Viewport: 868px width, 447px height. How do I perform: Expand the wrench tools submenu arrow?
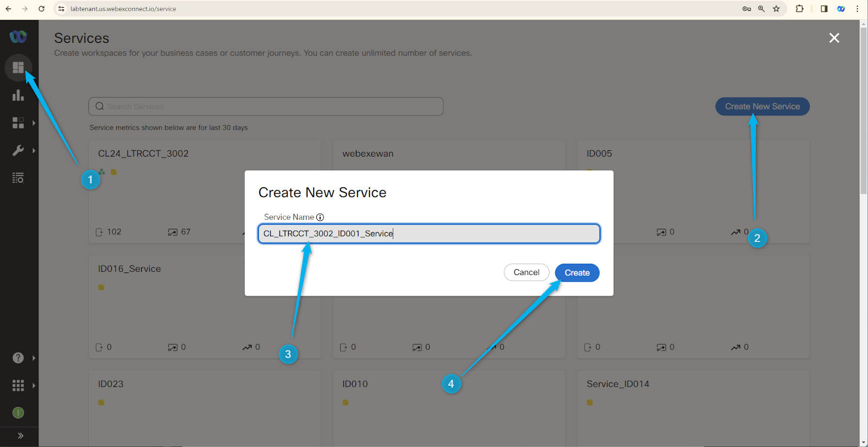pyautogui.click(x=34, y=151)
